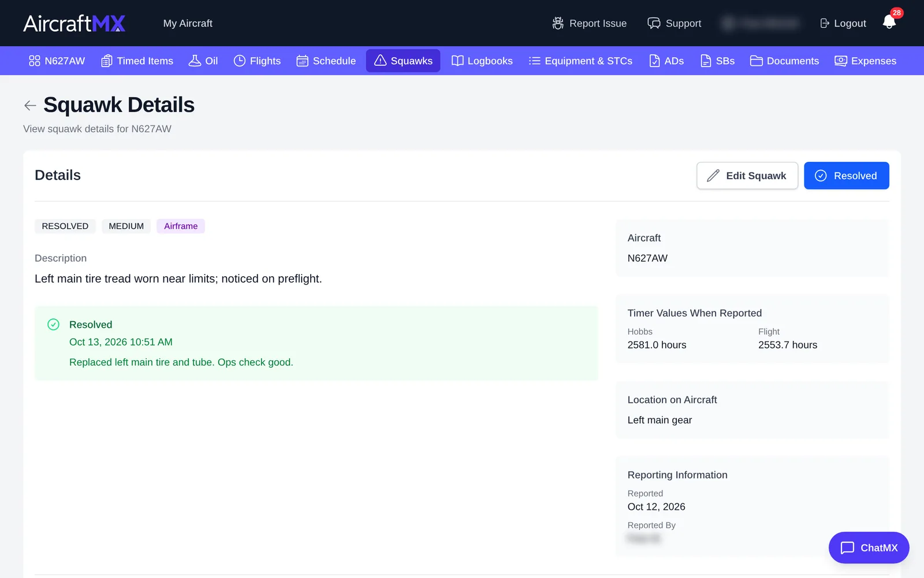The height and width of the screenshot is (578, 924).
Task: Open the Schedule tab
Action: point(326,61)
